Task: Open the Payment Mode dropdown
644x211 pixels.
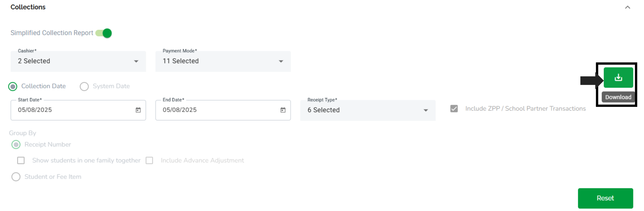Action: pos(223,61)
